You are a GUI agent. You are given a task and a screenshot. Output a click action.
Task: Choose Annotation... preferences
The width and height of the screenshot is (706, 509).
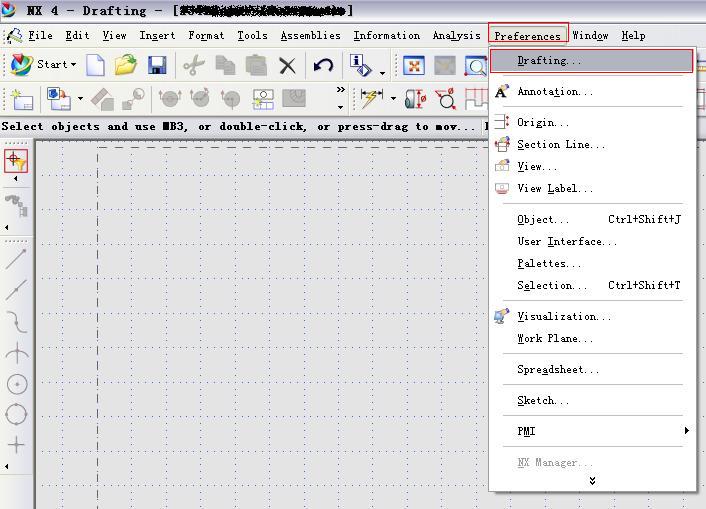(593, 91)
